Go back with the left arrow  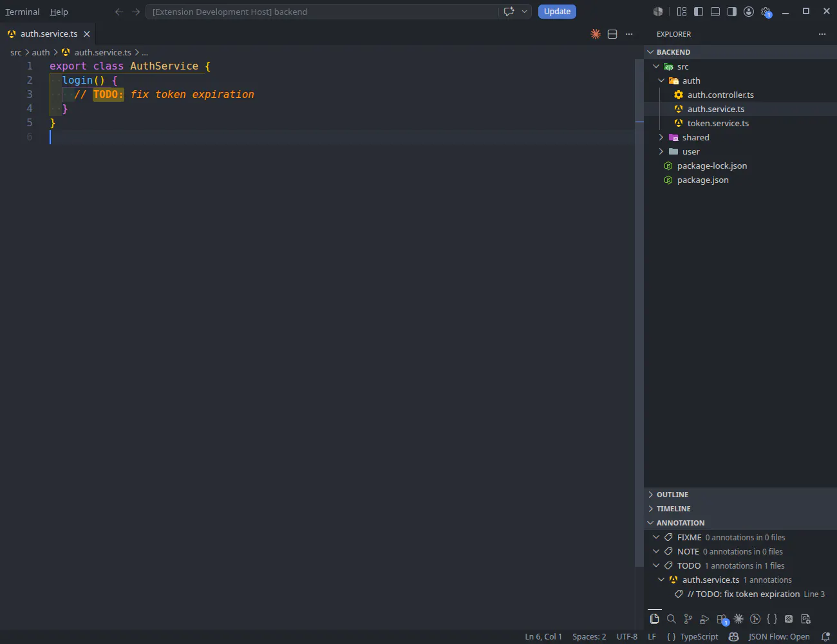tap(119, 12)
